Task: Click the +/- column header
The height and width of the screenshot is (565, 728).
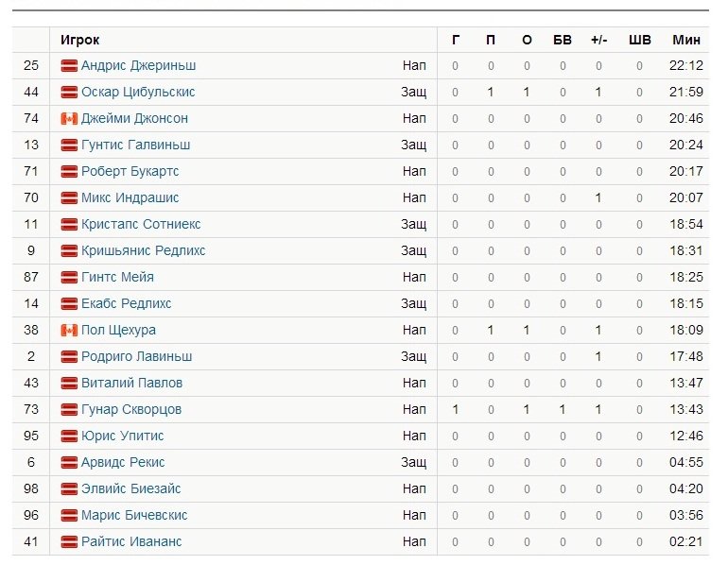Action: pyautogui.click(x=598, y=40)
